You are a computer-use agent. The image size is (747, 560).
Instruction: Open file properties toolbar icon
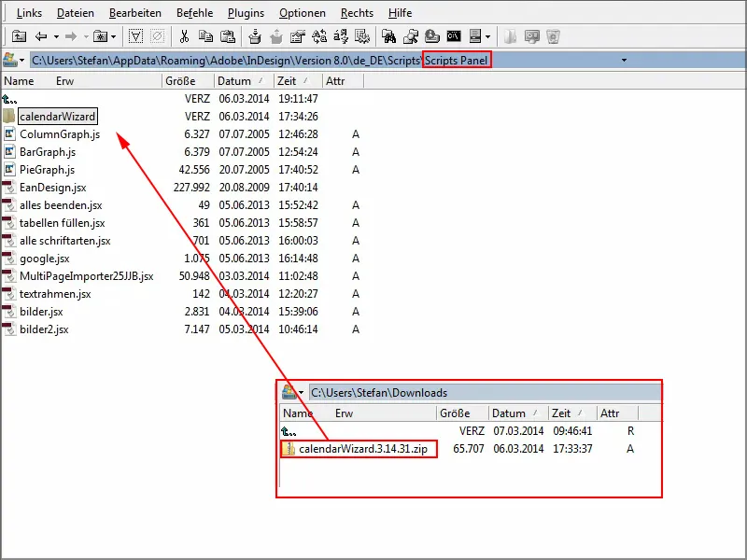point(298,36)
